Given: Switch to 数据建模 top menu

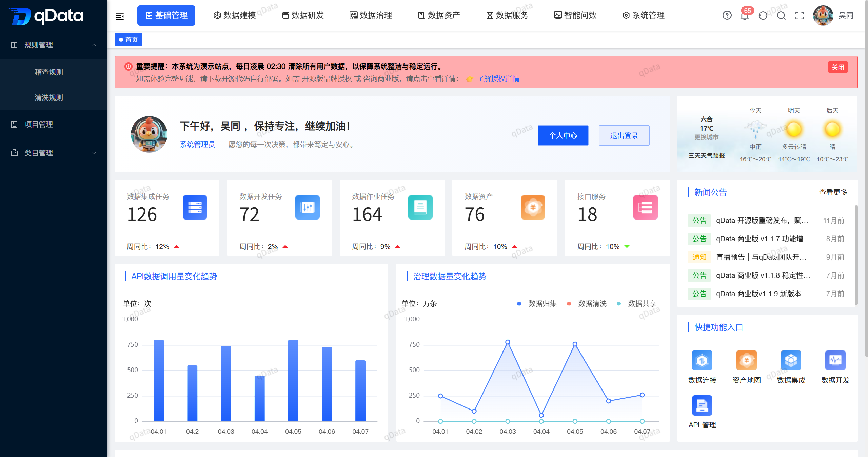Looking at the screenshot, I should coord(235,15).
